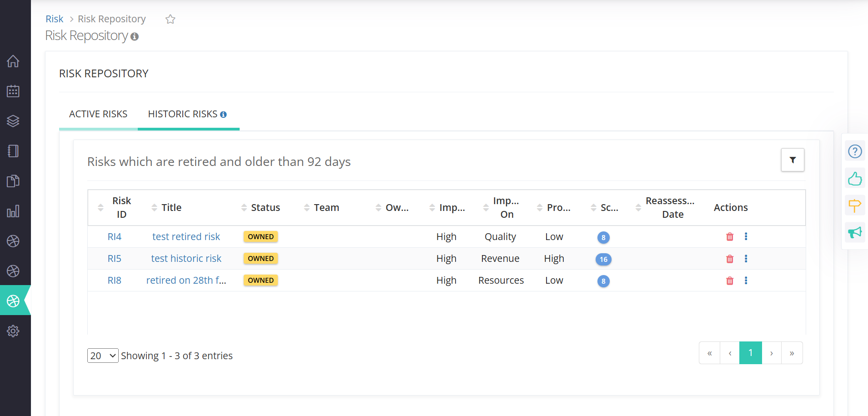Open the page size dropdown showing 20

click(x=103, y=356)
